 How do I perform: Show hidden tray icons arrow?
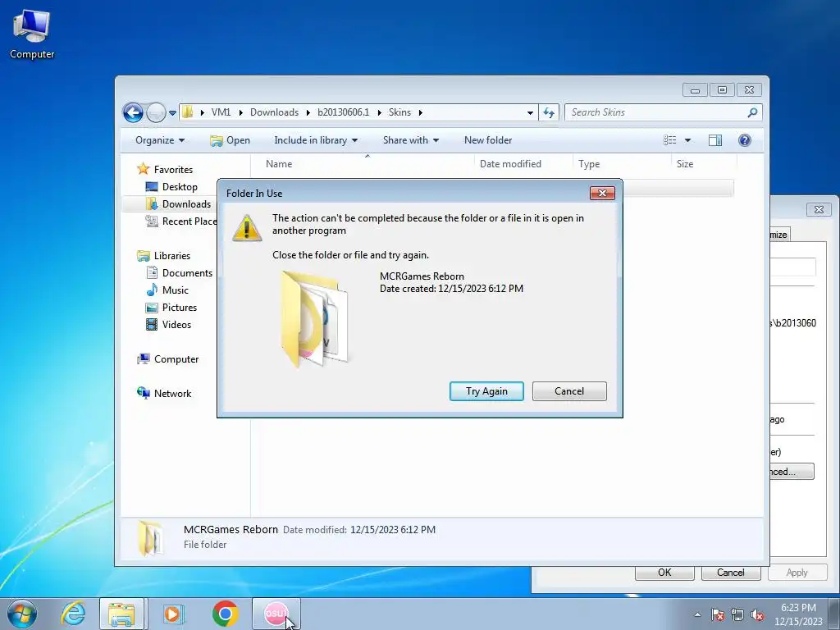pyautogui.click(x=697, y=614)
